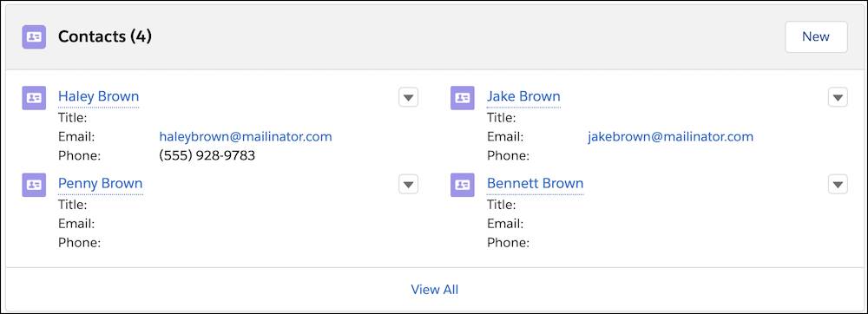The image size is (868, 314).
Task: Open the Jake Brown contact record
Action: point(523,96)
